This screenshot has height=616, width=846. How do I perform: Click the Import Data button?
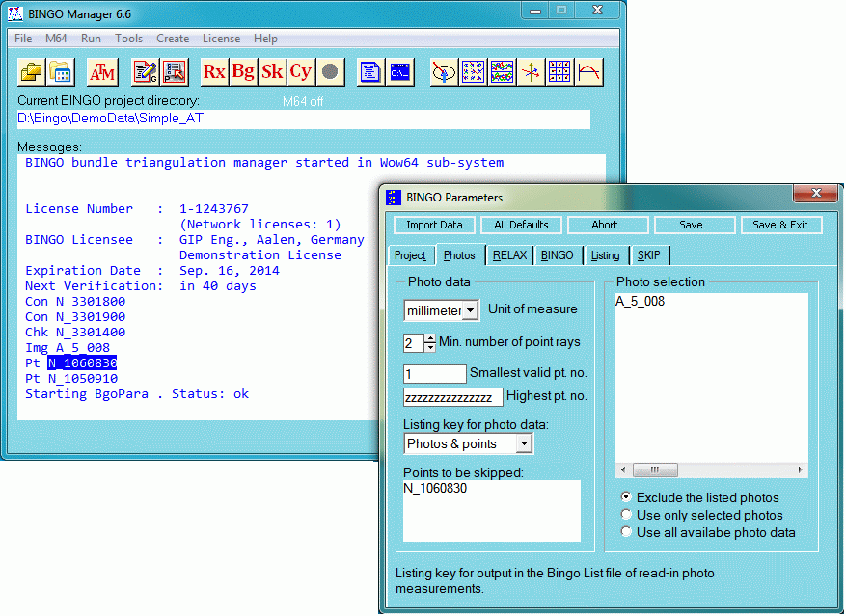tap(434, 225)
